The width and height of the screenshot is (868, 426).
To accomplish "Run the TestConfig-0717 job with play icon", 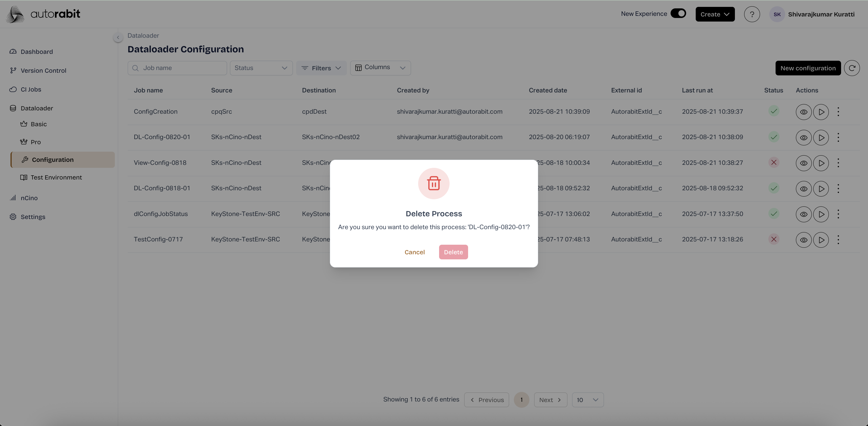I will pyautogui.click(x=821, y=240).
